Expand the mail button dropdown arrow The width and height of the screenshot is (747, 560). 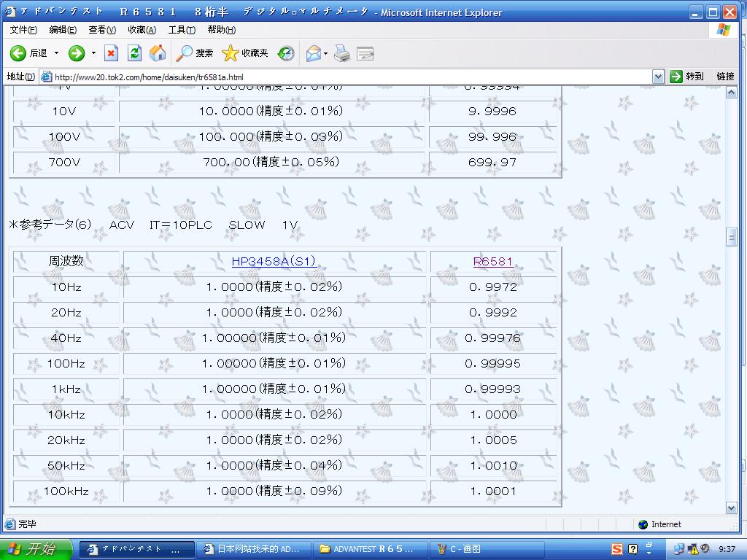[326, 52]
